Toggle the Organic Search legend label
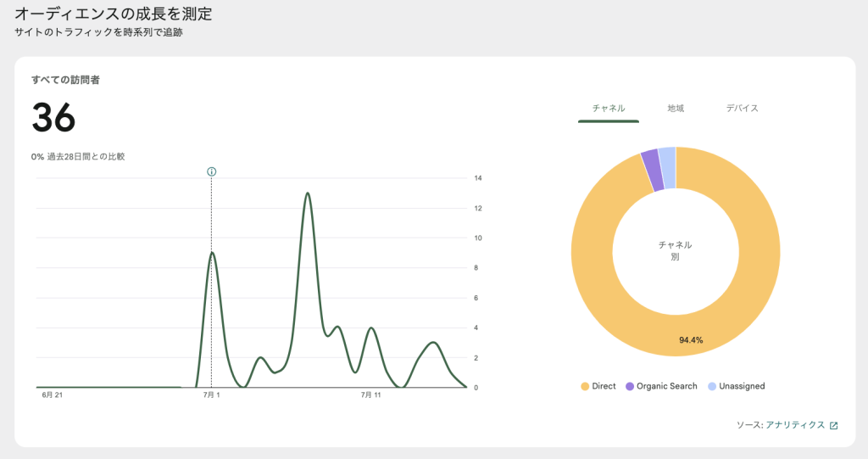The image size is (868, 459). coord(666,387)
